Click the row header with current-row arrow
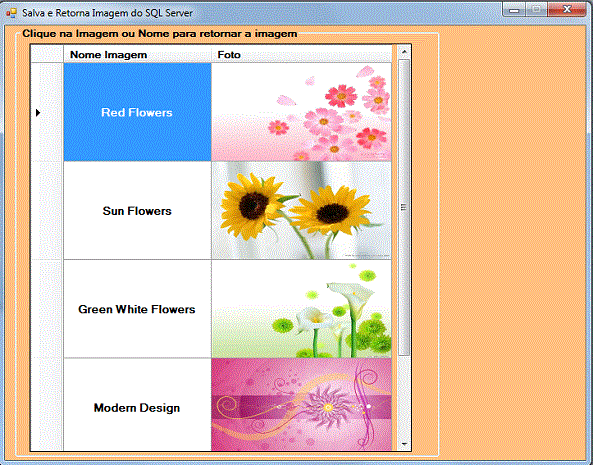Screen dimensions: 593x465 [47, 112]
